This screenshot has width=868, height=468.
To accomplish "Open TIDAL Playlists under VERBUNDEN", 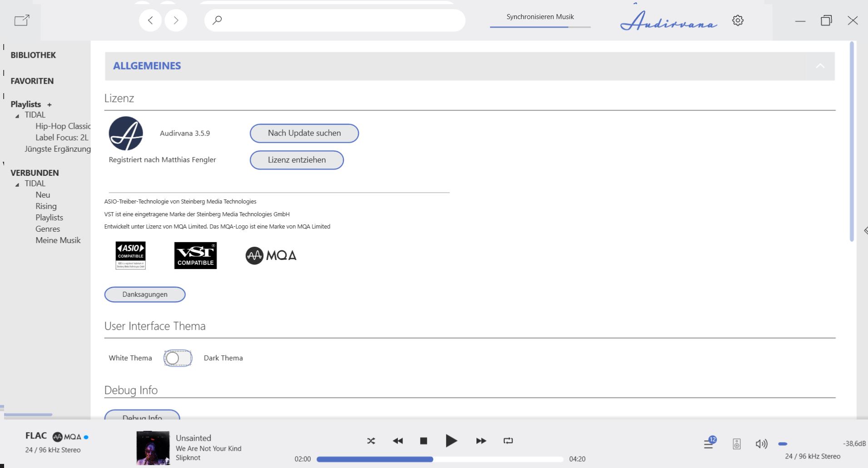I will point(49,218).
